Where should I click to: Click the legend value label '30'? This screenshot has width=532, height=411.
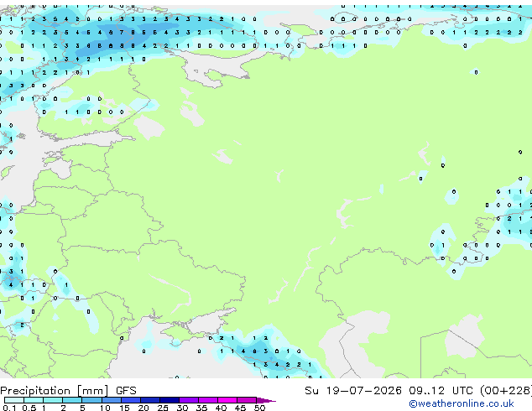click(182, 408)
